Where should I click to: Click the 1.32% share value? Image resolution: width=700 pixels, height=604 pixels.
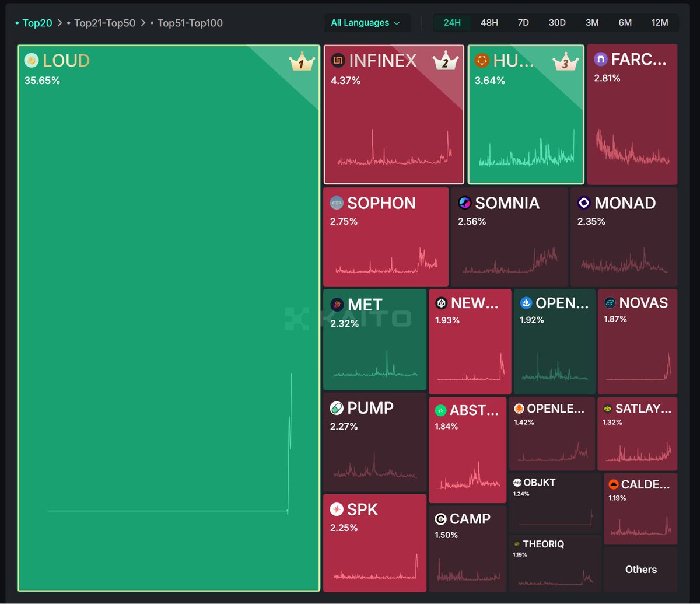point(612,422)
